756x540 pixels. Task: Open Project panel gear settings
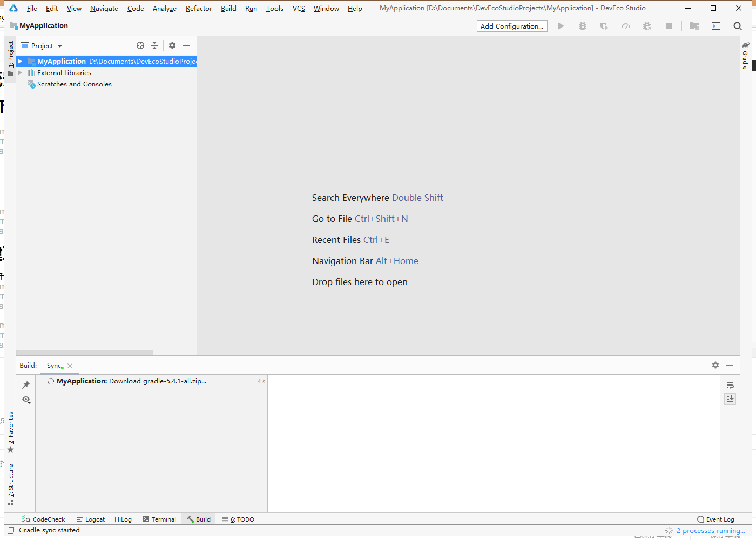tap(172, 45)
